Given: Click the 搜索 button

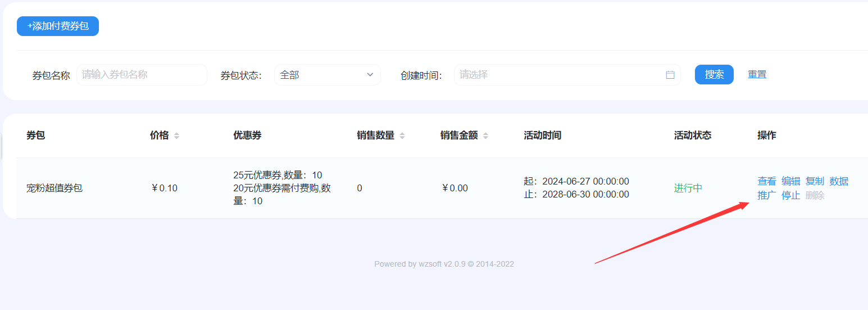Looking at the screenshot, I should pos(714,74).
